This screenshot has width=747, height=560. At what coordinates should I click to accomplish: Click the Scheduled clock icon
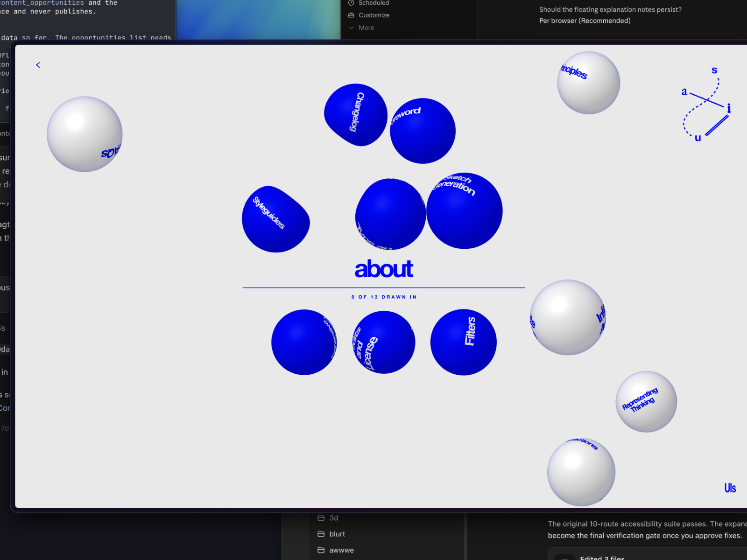351,3
